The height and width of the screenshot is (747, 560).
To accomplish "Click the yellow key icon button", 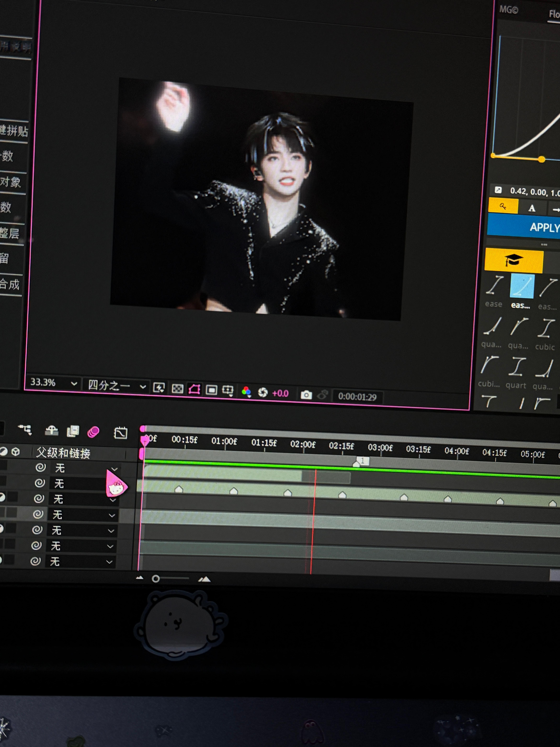I will 503,206.
